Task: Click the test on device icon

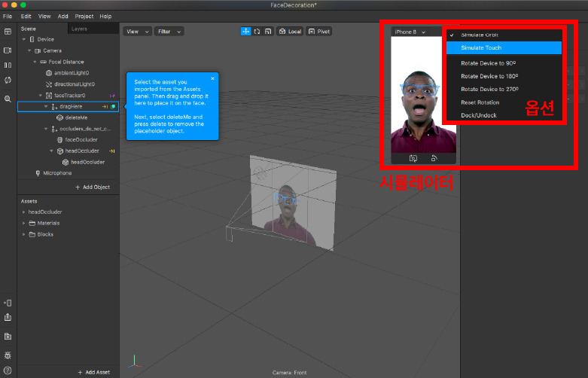Action: tap(8, 303)
